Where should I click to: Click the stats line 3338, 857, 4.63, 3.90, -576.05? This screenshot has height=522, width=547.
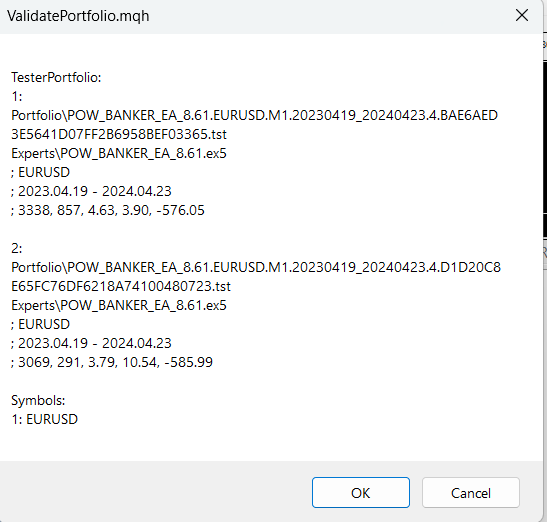coord(107,210)
